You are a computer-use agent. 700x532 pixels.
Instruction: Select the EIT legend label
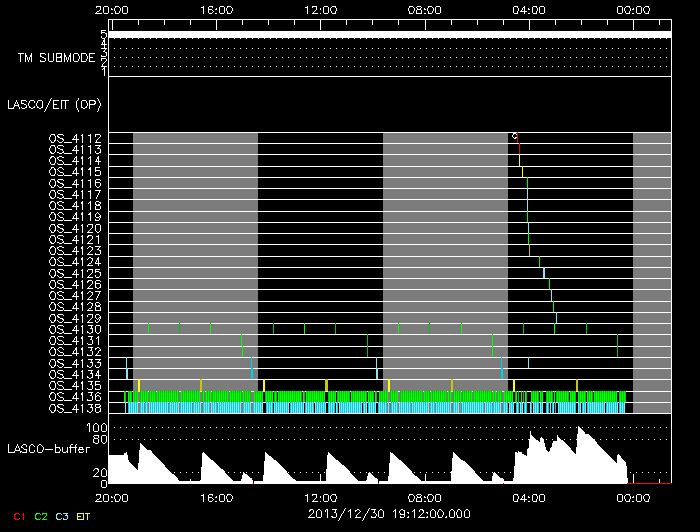point(85,516)
